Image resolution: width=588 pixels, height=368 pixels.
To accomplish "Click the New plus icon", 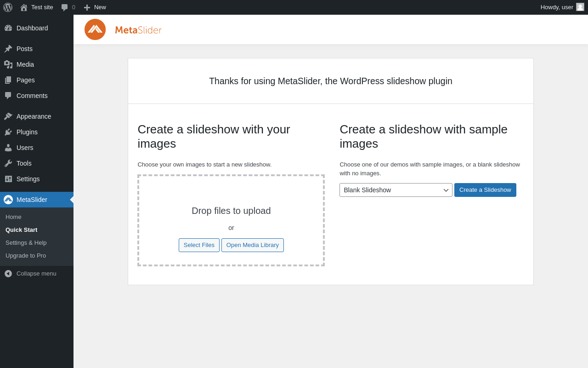I will coord(87,7).
